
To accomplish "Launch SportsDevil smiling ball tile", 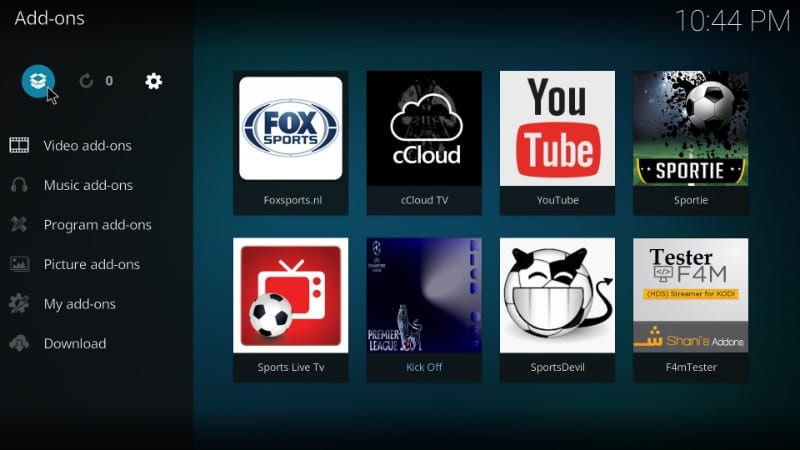I will click(557, 295).
